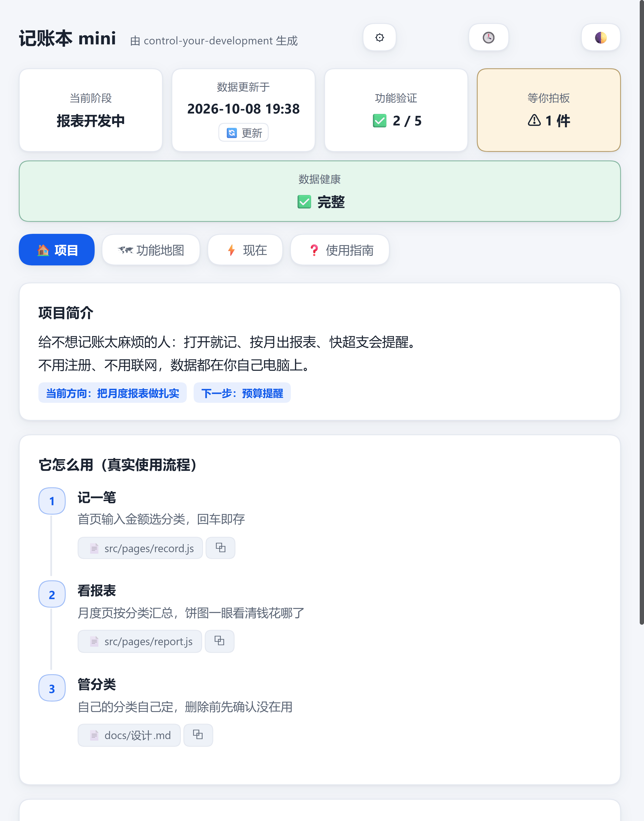Toggle dark mode with the moon icon
644x821 pixels.
(601, 37)
